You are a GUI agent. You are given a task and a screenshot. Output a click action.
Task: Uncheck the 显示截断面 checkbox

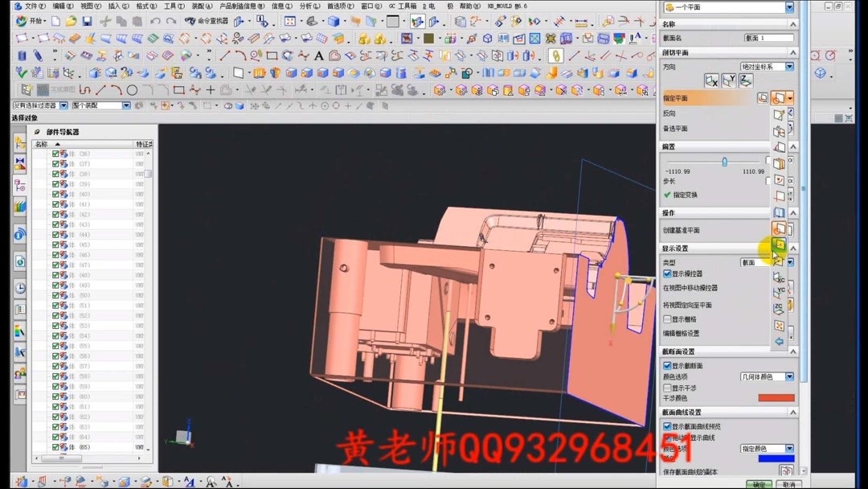pyautogui.click(x=665, y=365)
